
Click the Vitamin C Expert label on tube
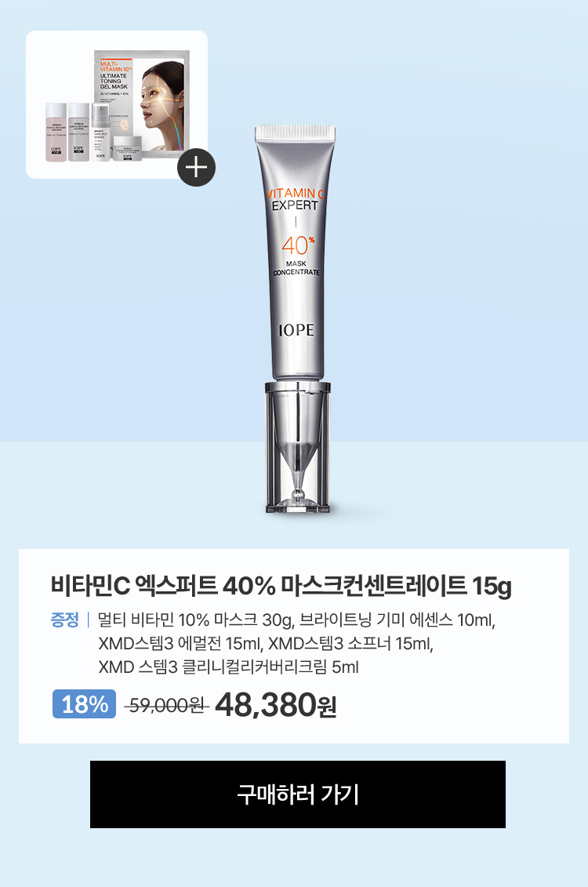[295, 199]
